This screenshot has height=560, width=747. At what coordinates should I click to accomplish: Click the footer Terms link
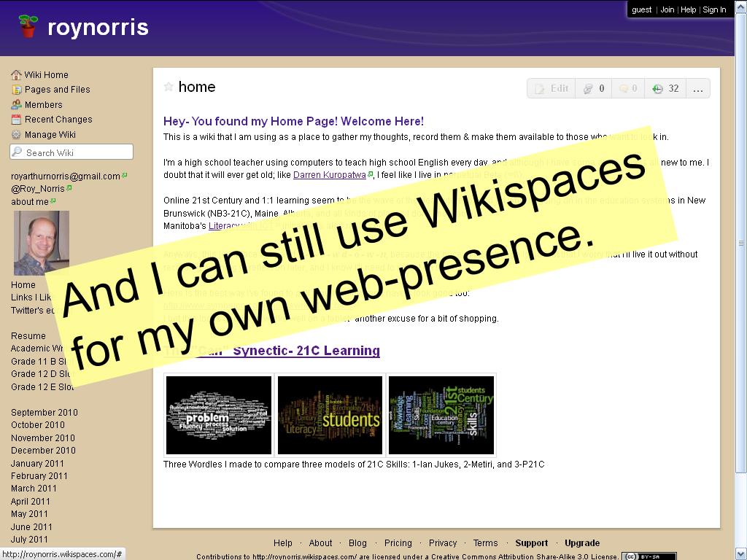click(485, 542)
